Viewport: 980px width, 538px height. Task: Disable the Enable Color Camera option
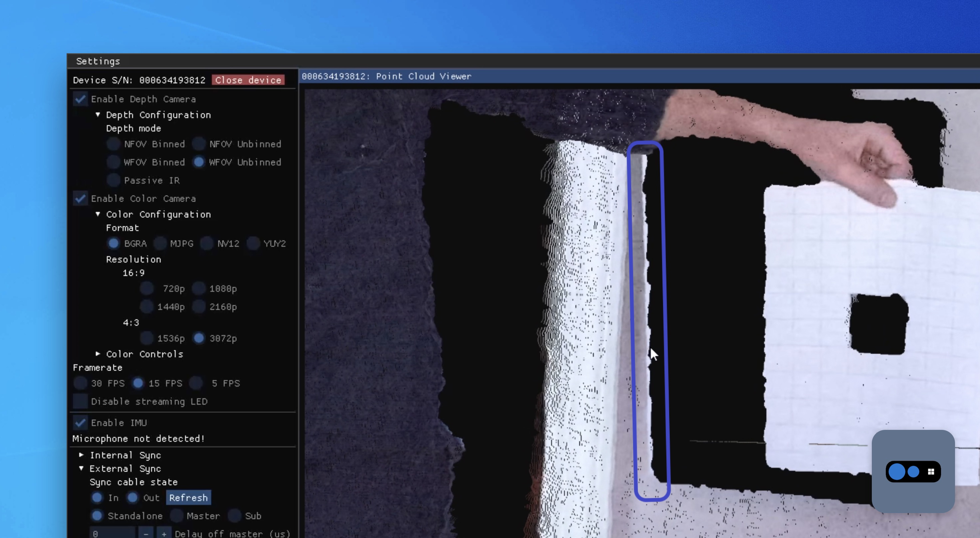click(80, 199)
